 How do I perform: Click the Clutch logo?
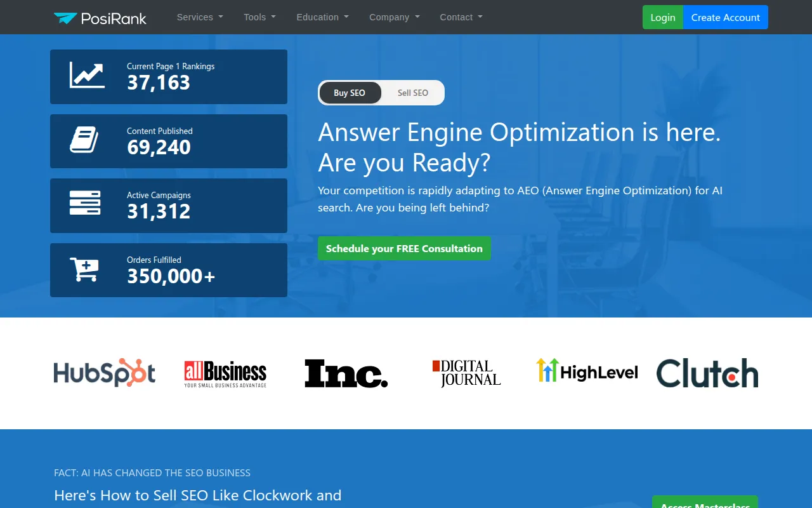click(707, 373)
